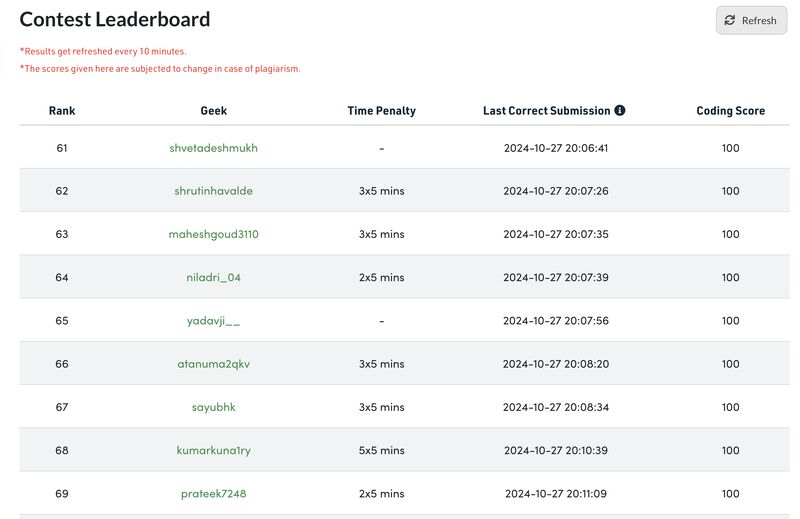Open prateek7248's profile link
Screen dimensions: 800x519
pos(213,493)
